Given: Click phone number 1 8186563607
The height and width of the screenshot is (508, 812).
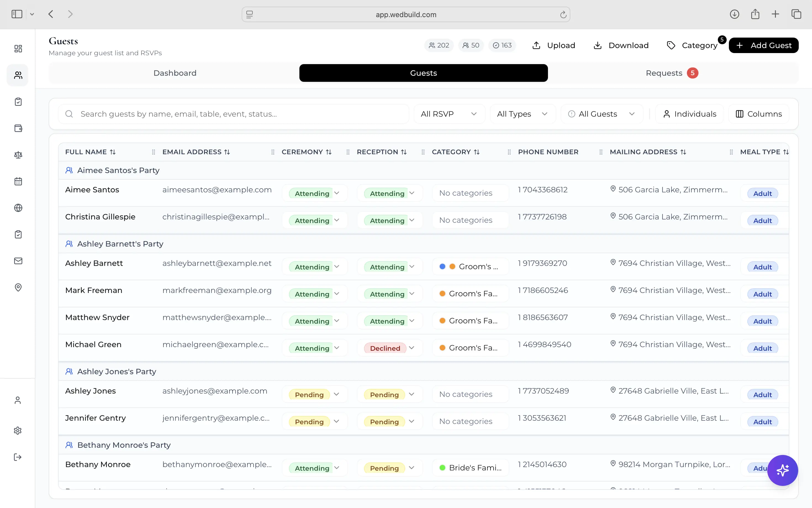Looking at the screenshot, I should tap(543, 317).
